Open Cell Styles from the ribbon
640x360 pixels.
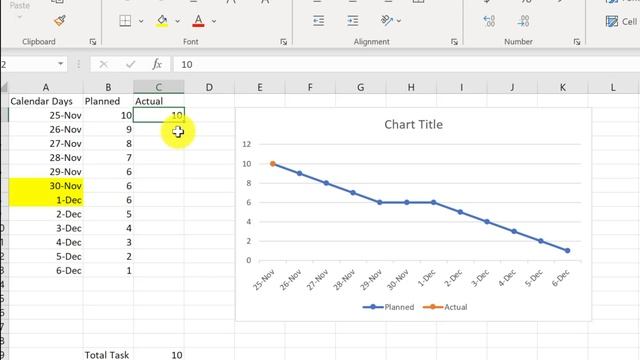pyautogui.click(x=622, y=21)
